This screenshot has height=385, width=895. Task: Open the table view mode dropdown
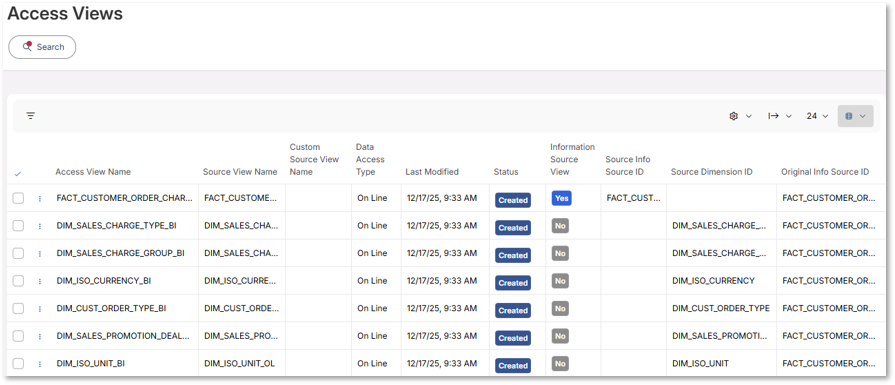tap(856, 116)
